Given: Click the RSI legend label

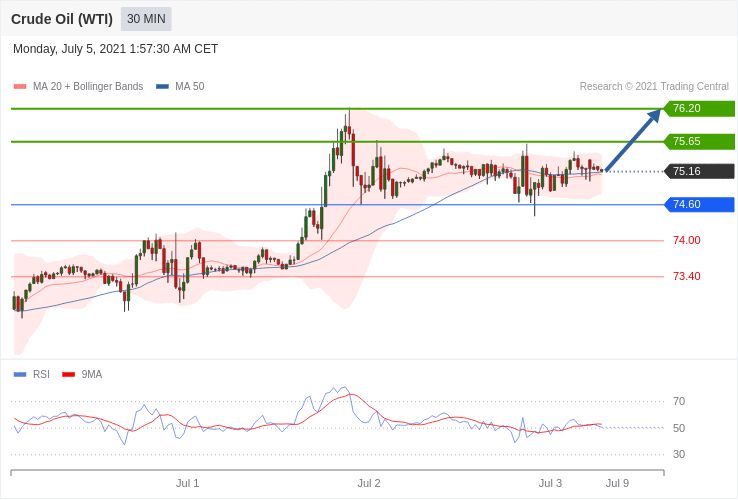Looking at the screenshot, I should (41, 375).
